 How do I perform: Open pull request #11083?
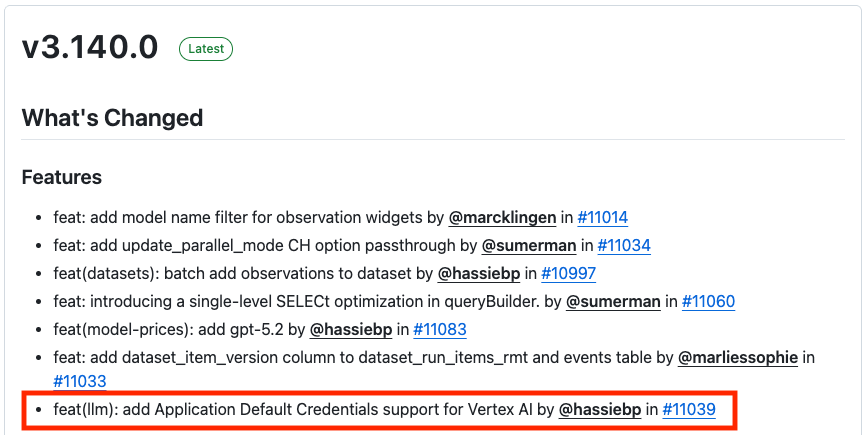[x=440, y=329]
